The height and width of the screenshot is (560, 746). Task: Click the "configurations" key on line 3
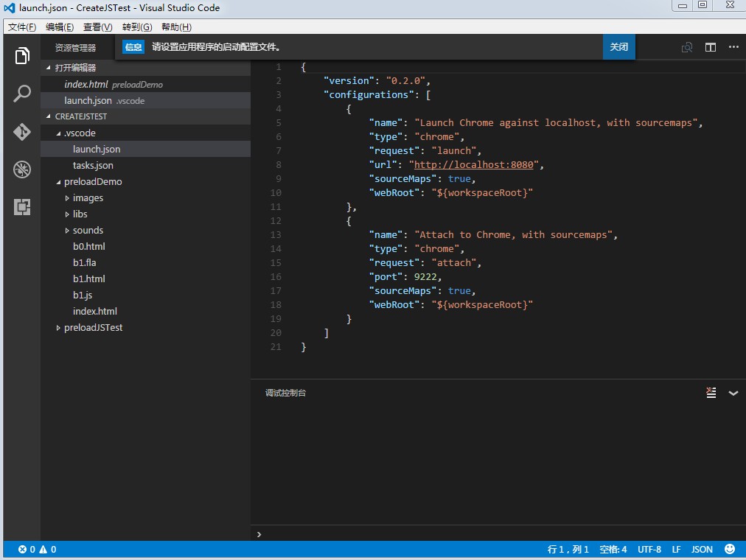(369, 94)
